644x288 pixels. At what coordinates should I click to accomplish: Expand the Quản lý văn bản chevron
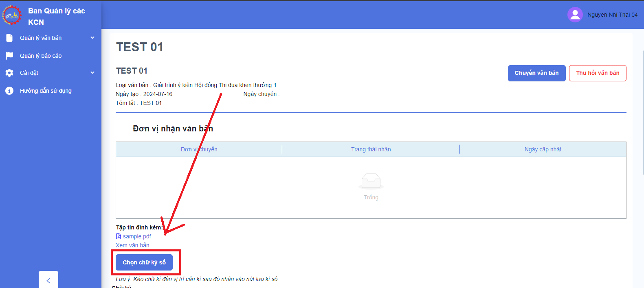pyautogui.click(x=92, y=38)
